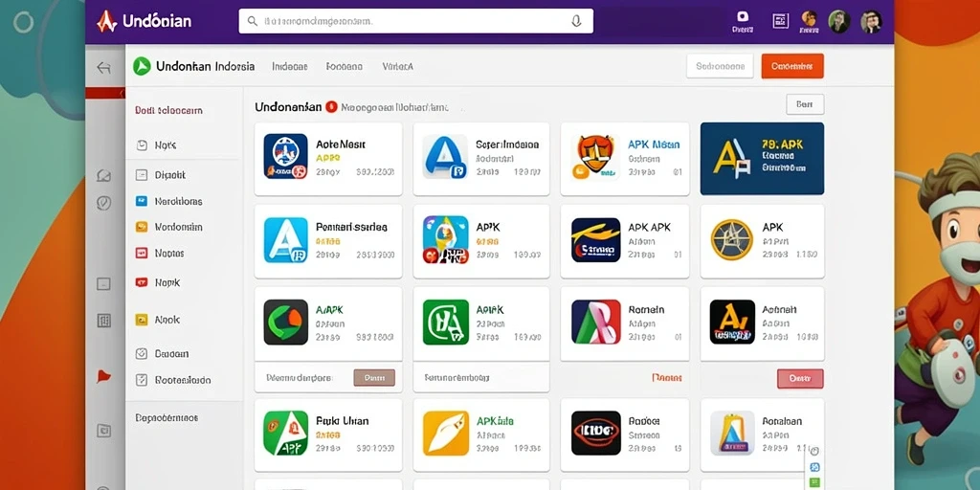The image size is (980, 490).
Task: Switch to the Indeae tab
Action: (289, 66)
